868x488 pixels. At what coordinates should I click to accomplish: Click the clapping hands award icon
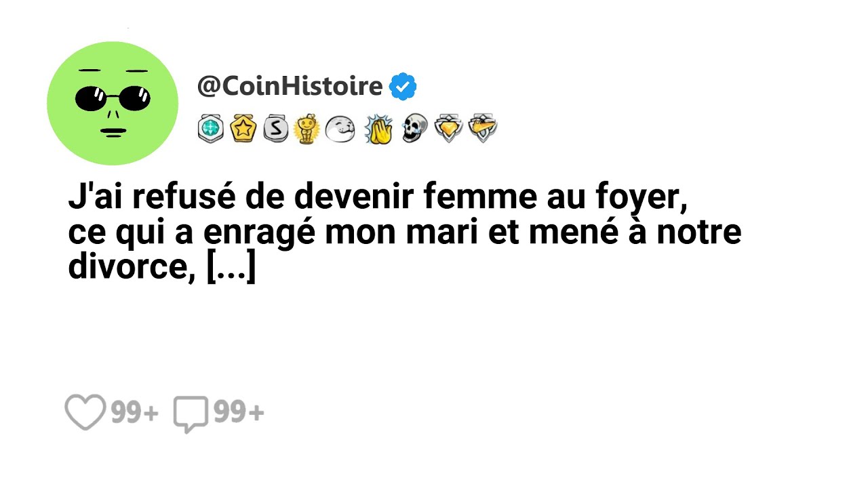[x=378, y=129]
